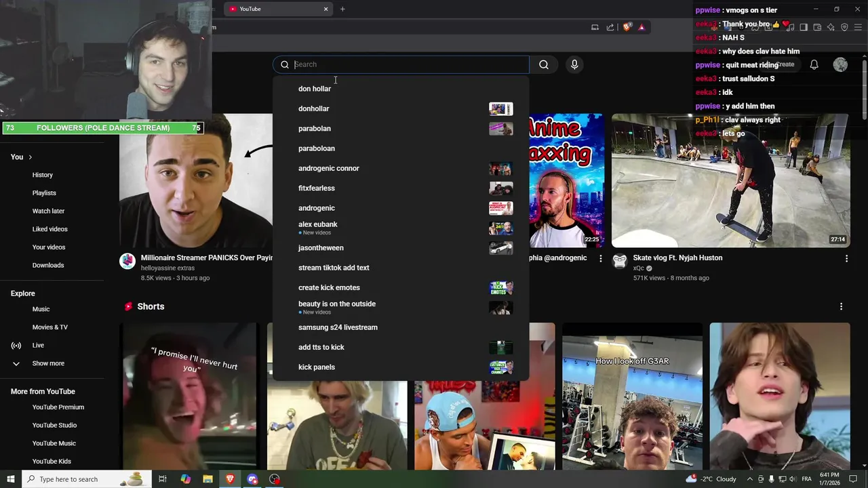The image size is (868, 488).
Task: Open the Skate vlog video options menu
Action: click(846, 258)
